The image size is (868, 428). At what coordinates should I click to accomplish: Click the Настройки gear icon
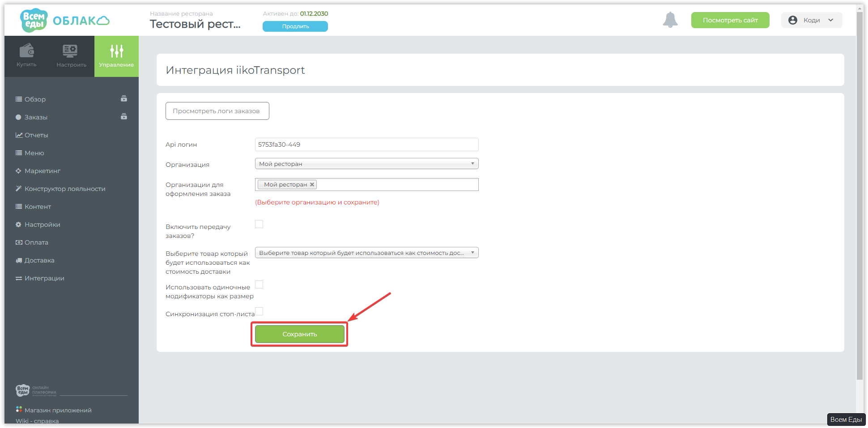tap(18, 225)
